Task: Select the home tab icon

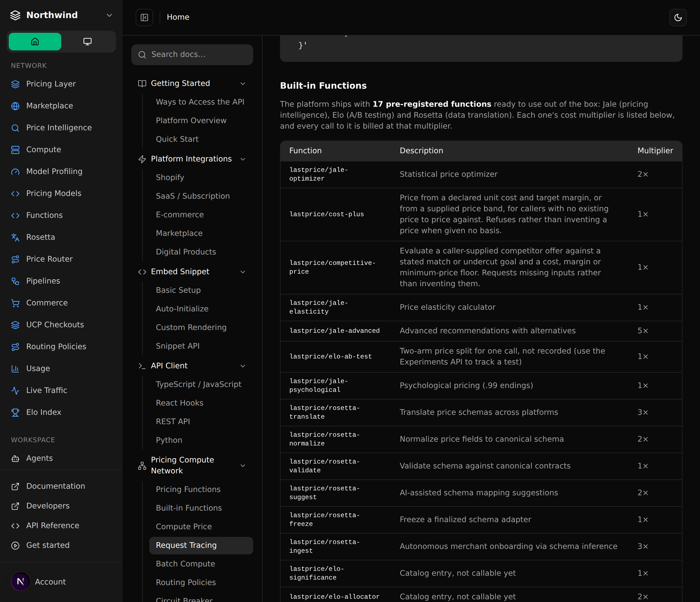Action: [x=35, y=42]
